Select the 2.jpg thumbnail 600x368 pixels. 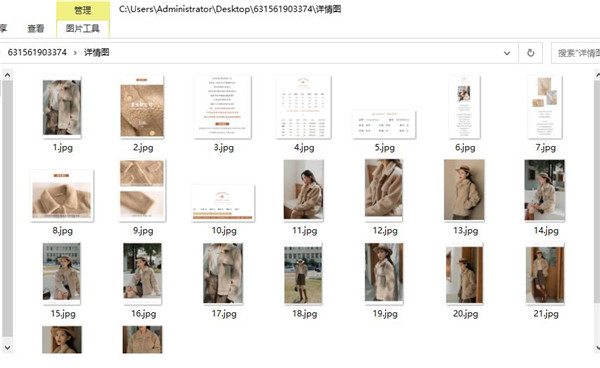142,107
